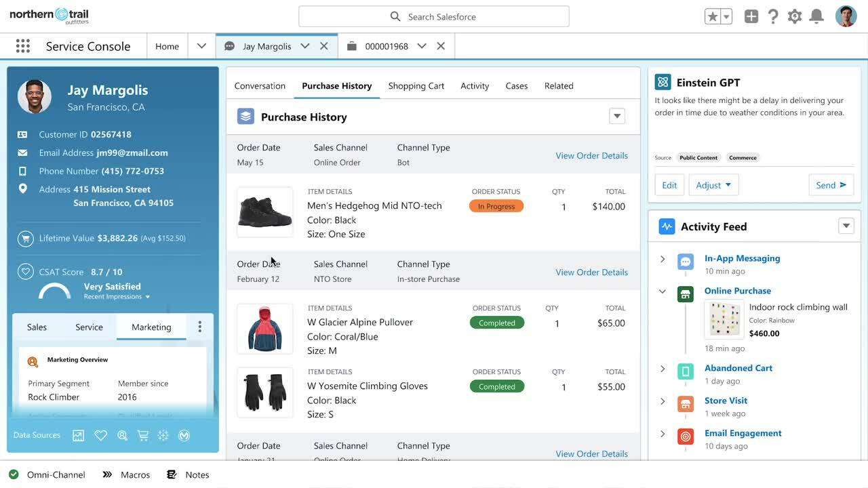Click the Tableau data source icon
Image resolution: width=868 pixels, height=488 pixels.
163,436
